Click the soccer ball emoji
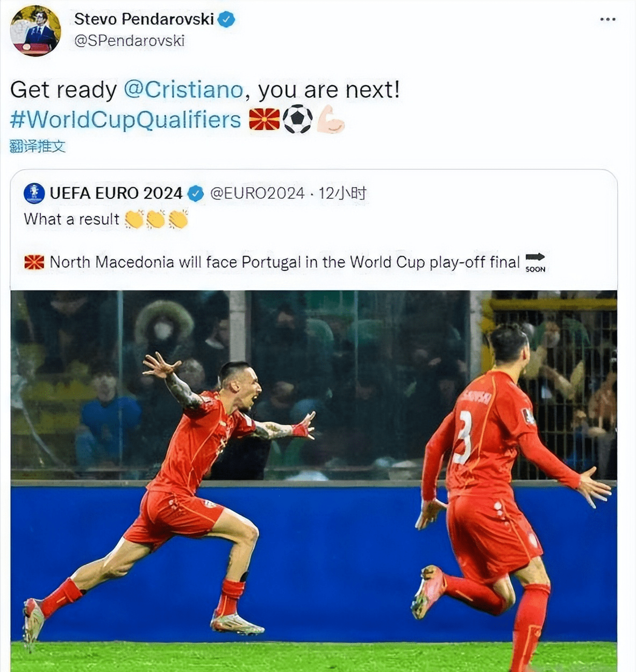 coord(297,119)
